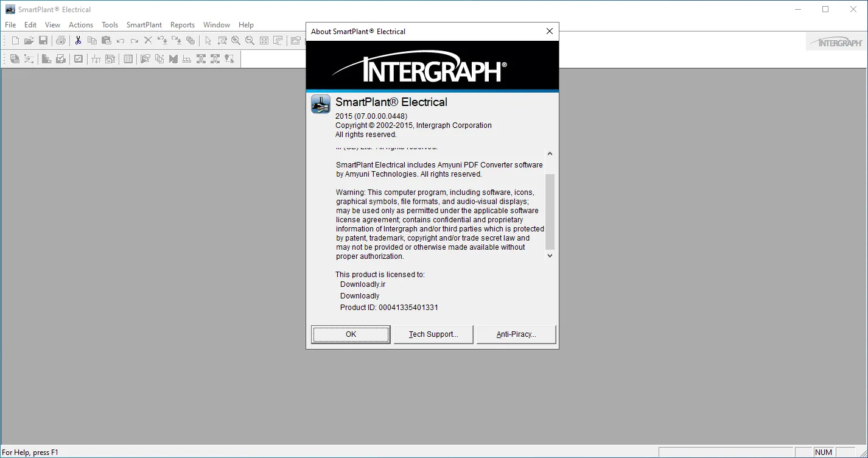Screen dimensions: 868x458
Task: Click the Zoom In magnifier icon
Action: (236, 41)
